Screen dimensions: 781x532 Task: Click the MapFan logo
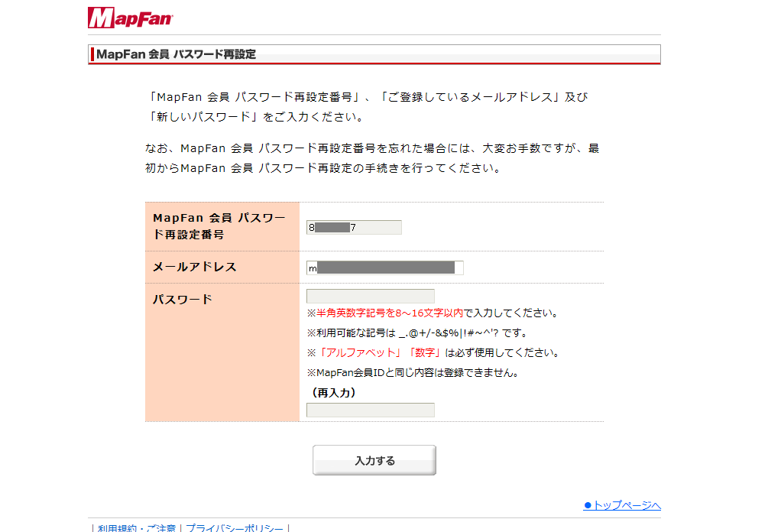click(131, 18)
